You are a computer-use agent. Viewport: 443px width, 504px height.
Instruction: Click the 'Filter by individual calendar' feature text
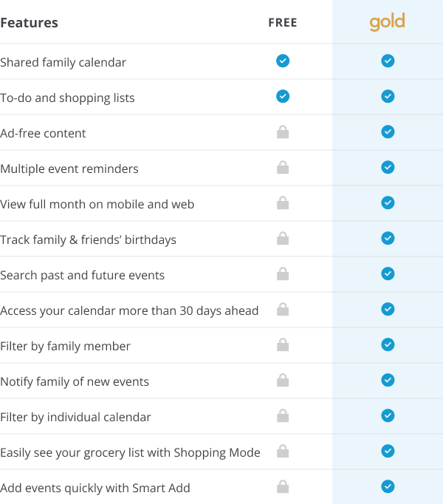(75, 418)
